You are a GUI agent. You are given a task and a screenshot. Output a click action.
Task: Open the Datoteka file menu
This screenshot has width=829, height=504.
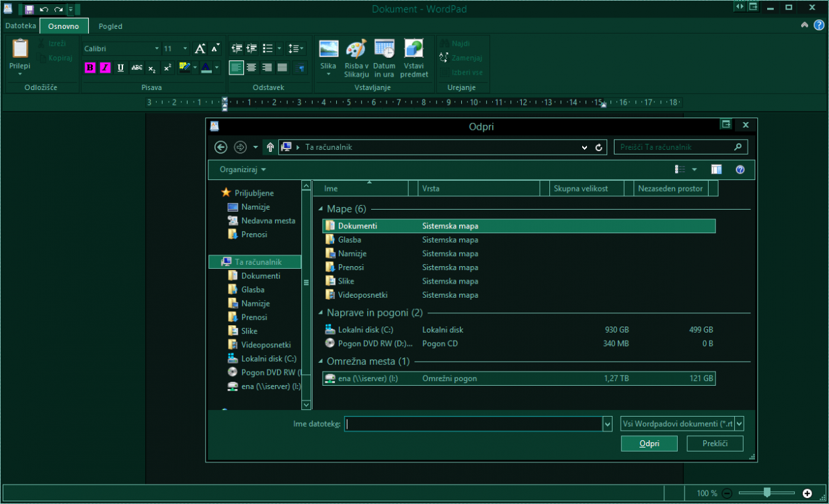[x=20, y=26]
